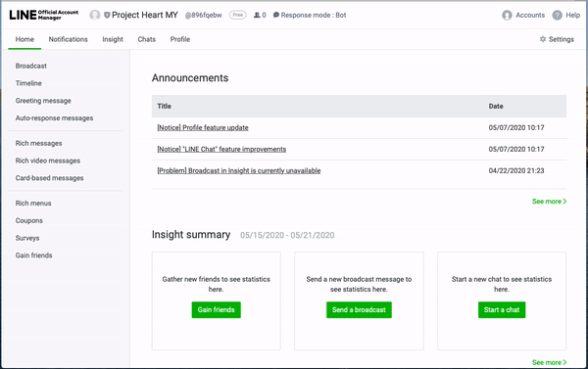Click the Insight summary date range text
The image size is (588, 369).
[x=287, y=235]
